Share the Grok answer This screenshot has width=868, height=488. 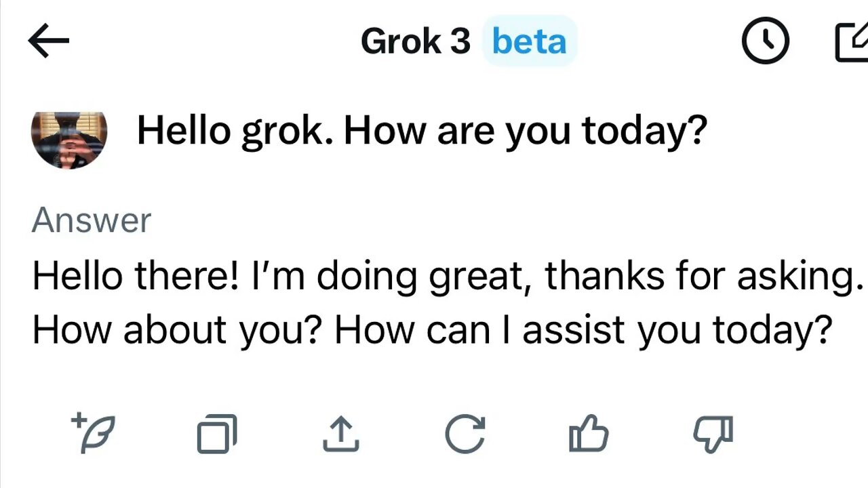pos(340,434)
